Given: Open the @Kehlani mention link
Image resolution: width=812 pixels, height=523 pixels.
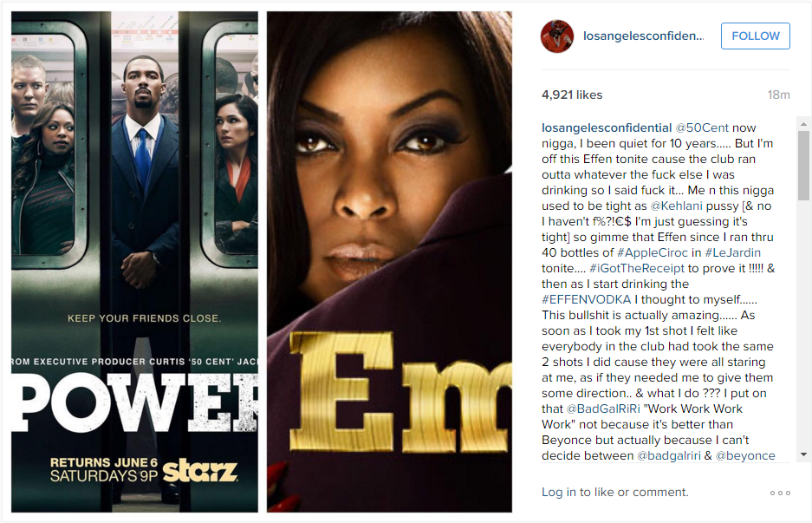Looking at the screenshot, I should (x=676, y=206).
